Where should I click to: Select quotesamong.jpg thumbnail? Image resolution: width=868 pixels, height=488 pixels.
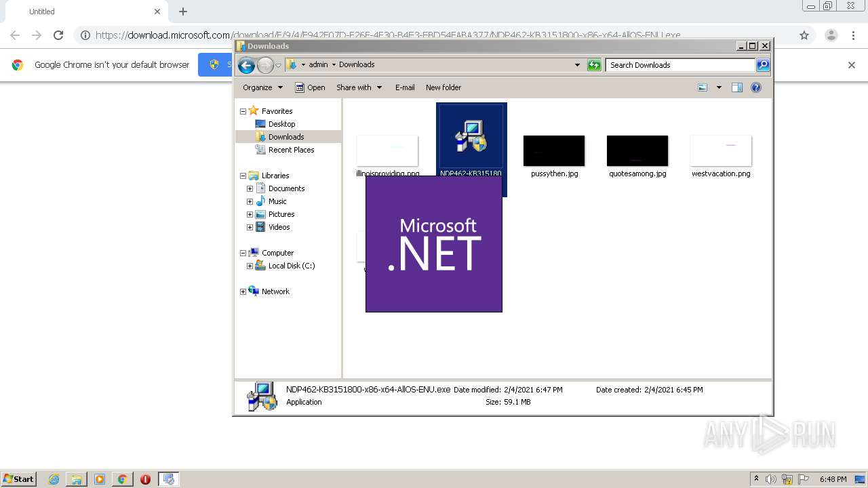637,150
